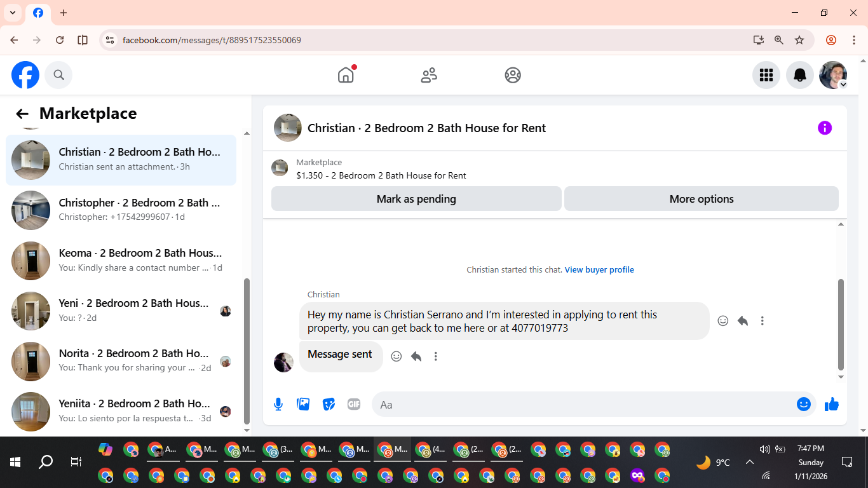The image size is (868, 488).
Task: Reply to the 'Message sent' bubble
Action: pos(416,356)
